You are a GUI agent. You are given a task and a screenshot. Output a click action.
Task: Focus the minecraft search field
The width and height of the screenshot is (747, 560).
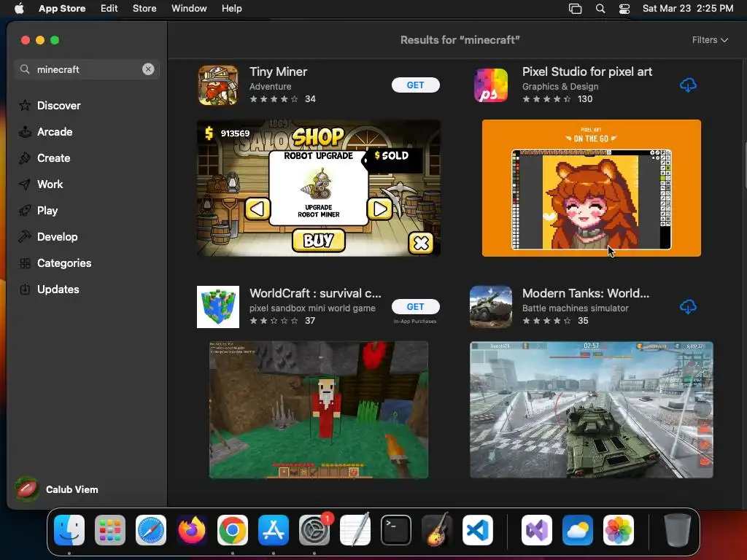click(87, 69)
